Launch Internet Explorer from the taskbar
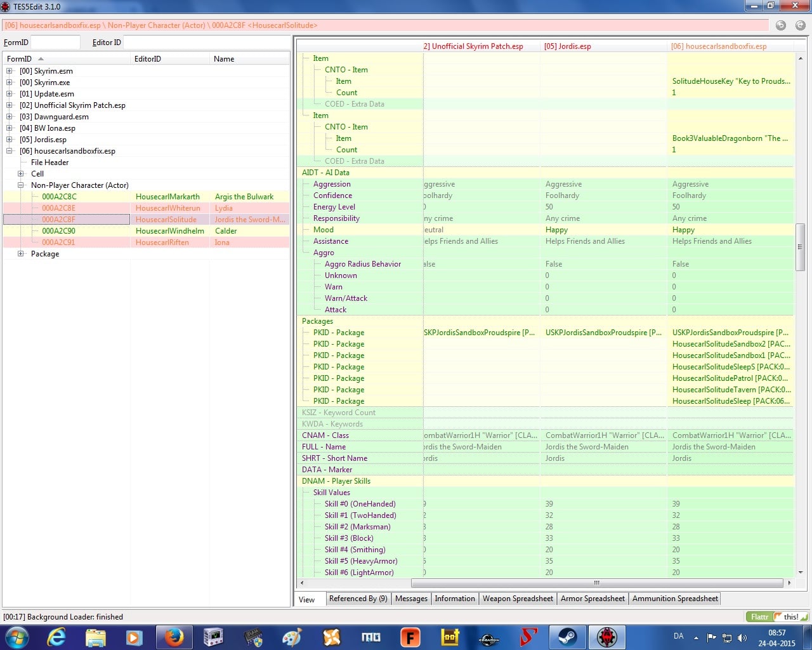The height and width of the screenshot is (650, 812). pos(56,637)
